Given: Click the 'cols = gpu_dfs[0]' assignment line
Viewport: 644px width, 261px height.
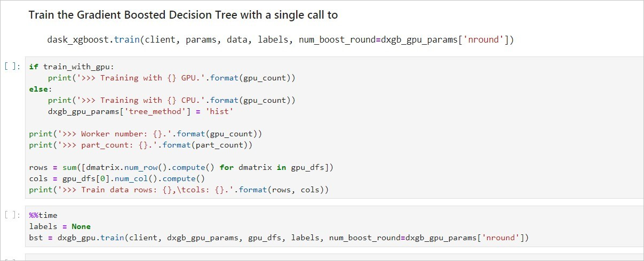Looking at the screenshot, I should pyautogui.click(x=116, y=178).
